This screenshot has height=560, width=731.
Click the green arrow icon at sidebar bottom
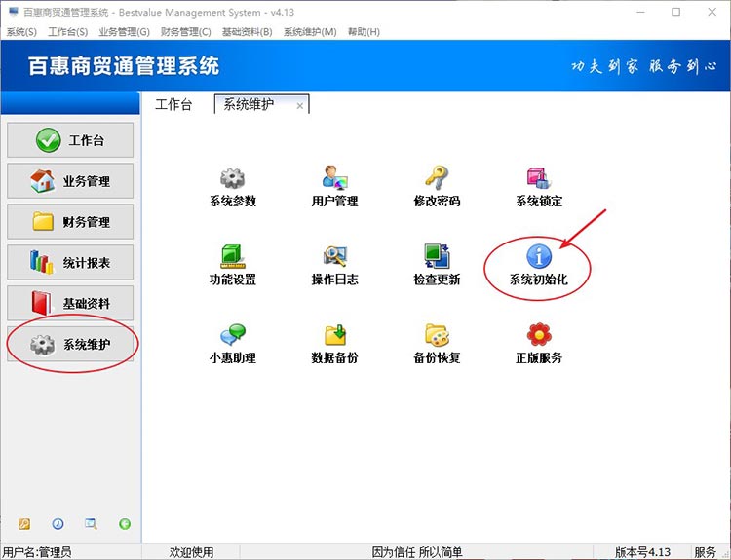125,524
